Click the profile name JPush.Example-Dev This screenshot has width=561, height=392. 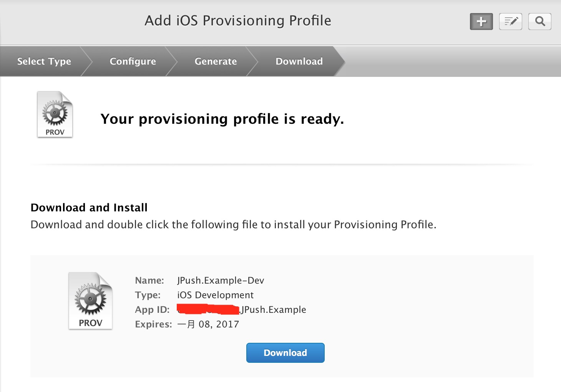[221, 281]
